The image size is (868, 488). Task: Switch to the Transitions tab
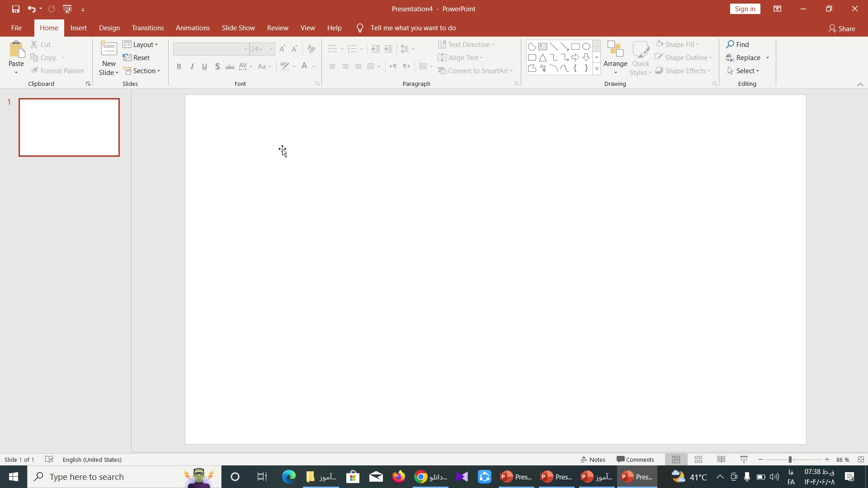(148, 28)
